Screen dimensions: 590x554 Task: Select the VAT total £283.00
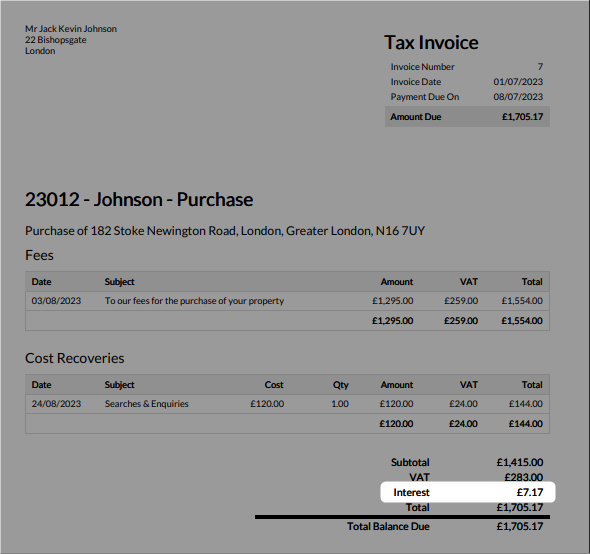[x=523, y=477]
